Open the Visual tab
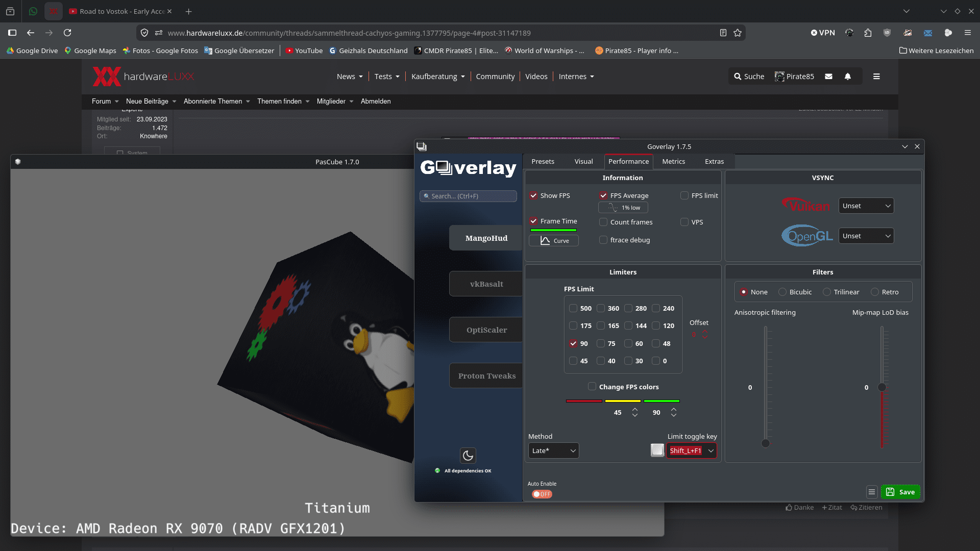 pyautogui.click(x=583, y=161)
